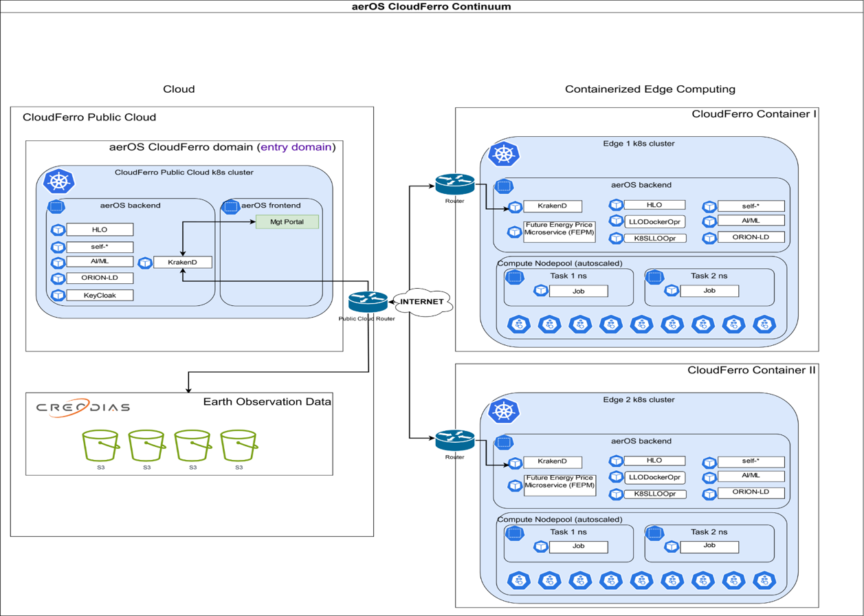Select the Router icon beside CloudFerro Container I
This screenshot has width=864, height=616.
[454, 184]
